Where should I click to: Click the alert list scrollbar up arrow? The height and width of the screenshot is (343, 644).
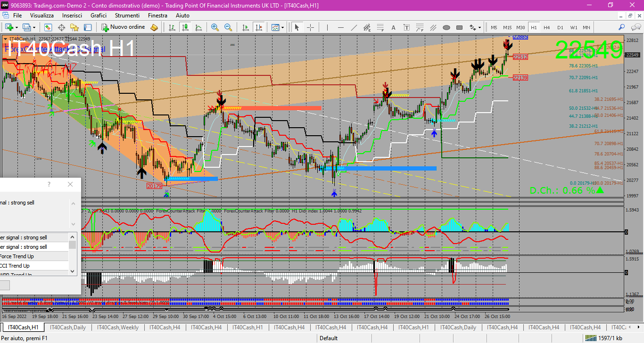pyautogui.click(x=72, y=237)
